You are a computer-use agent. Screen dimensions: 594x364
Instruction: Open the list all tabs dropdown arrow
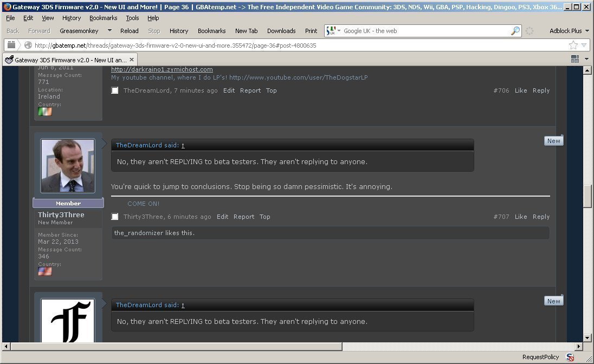point(586,59)
